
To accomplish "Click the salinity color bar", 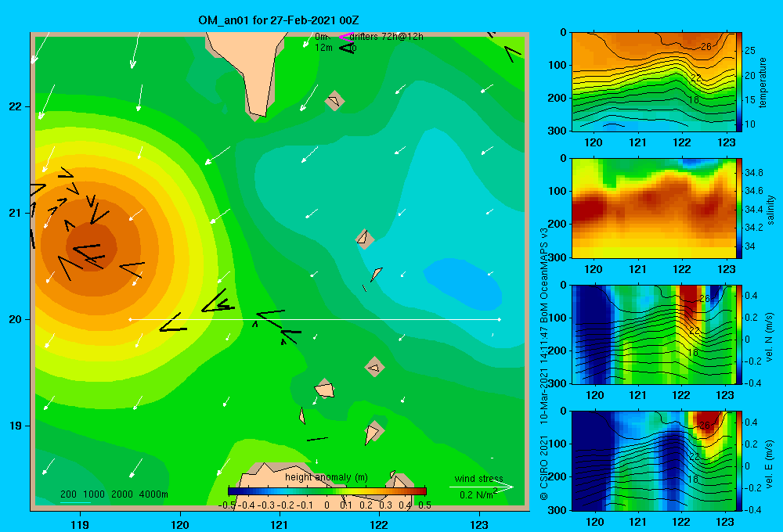I will click(x=739, y=208).
